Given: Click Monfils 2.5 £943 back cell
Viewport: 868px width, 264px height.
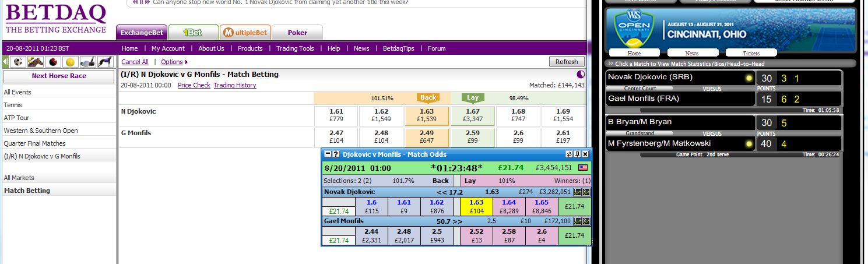Looking at the screenshot, I should click(437, 236).
